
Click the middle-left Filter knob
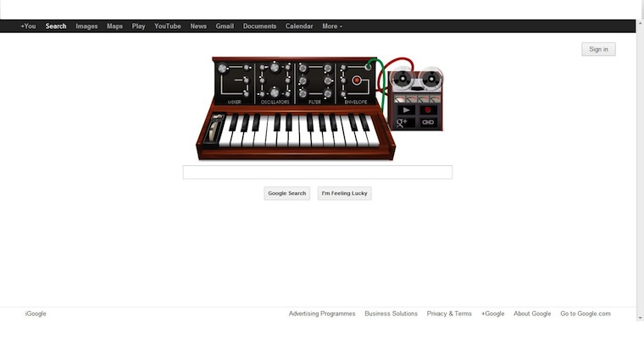(x=303, y=81)
